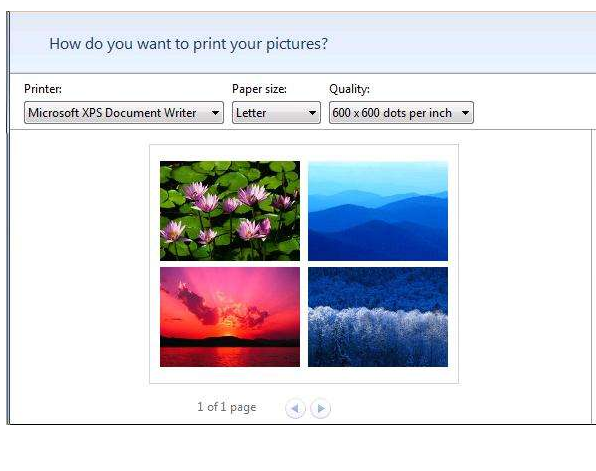Go to the next page using the right arrow
The height and width of the screenshot is (471, 596).
click(320, 408)
